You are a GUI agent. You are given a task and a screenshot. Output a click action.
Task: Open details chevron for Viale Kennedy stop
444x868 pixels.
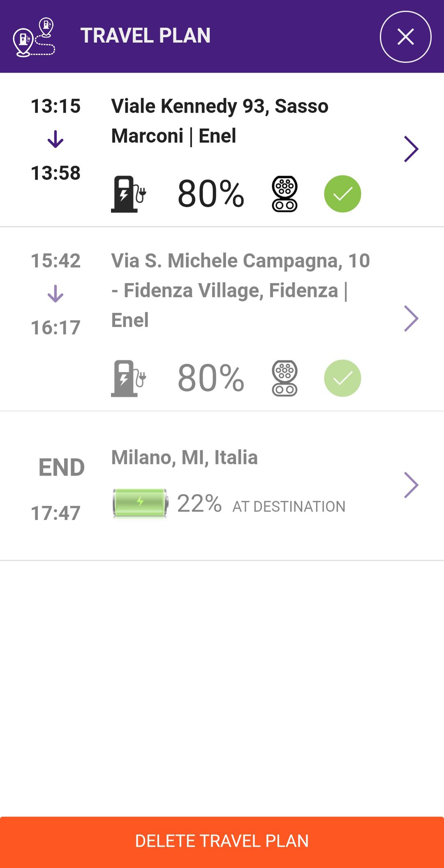[411, 149]
